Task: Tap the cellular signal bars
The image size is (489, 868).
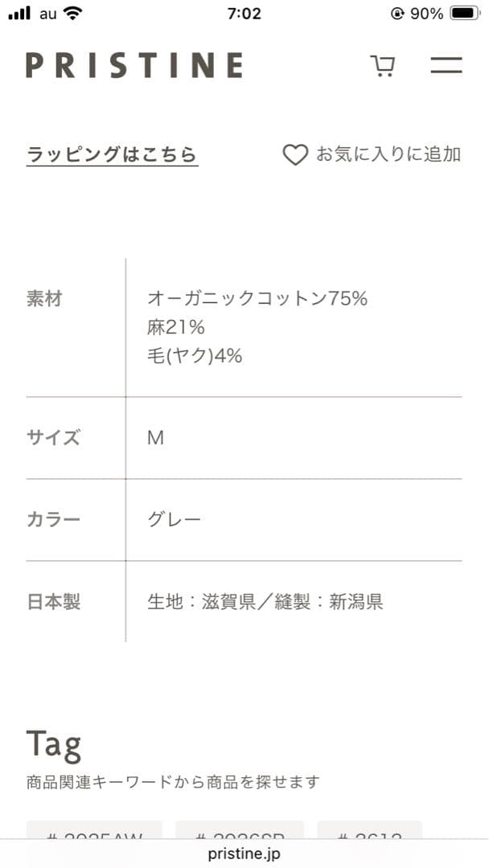Action: 18,13
